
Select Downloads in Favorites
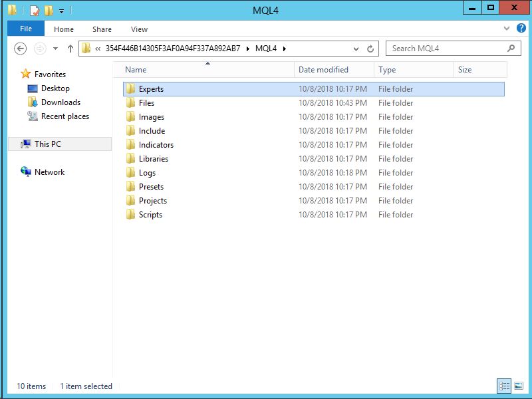point(60,102)
